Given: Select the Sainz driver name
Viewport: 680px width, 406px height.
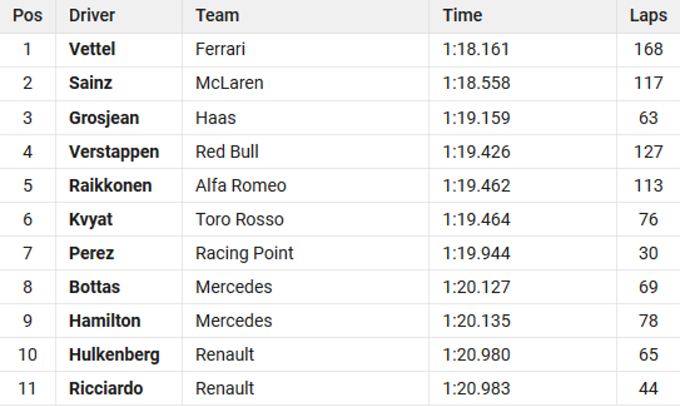Looking at the screenshot, I should point(90,84).
